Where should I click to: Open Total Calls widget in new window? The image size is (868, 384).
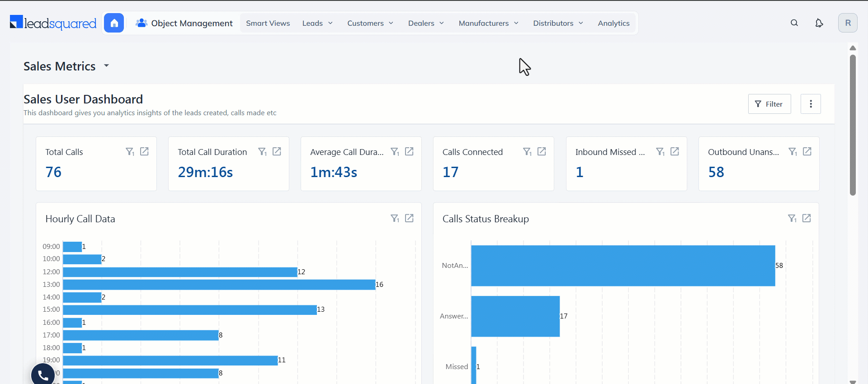coord(144,152)
